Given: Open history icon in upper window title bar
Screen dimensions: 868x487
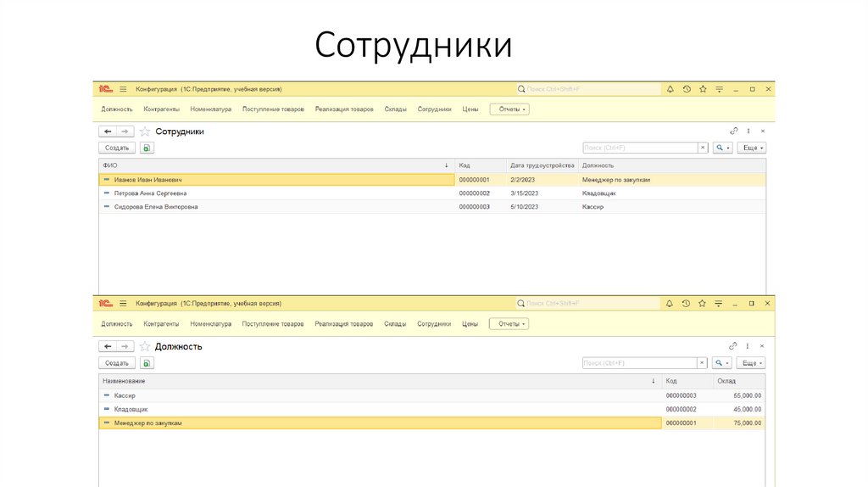Looking at the screenshot, I should 687,89.
